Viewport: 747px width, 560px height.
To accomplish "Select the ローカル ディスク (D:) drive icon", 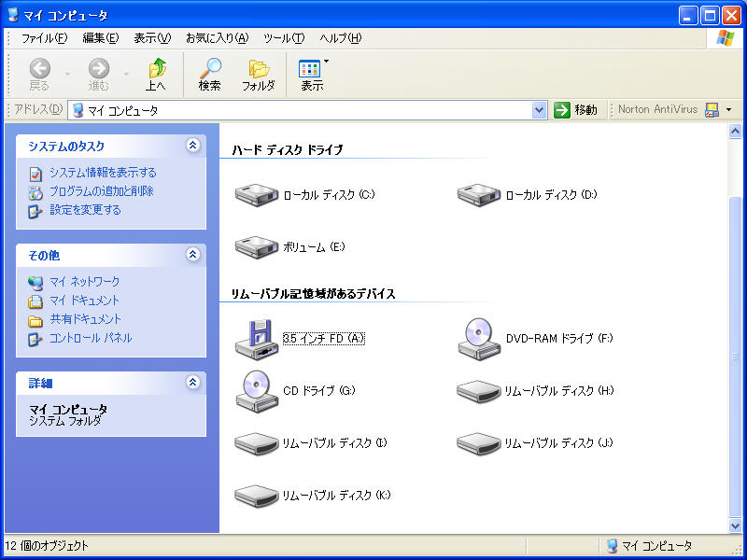I will (x=479, y=195).
